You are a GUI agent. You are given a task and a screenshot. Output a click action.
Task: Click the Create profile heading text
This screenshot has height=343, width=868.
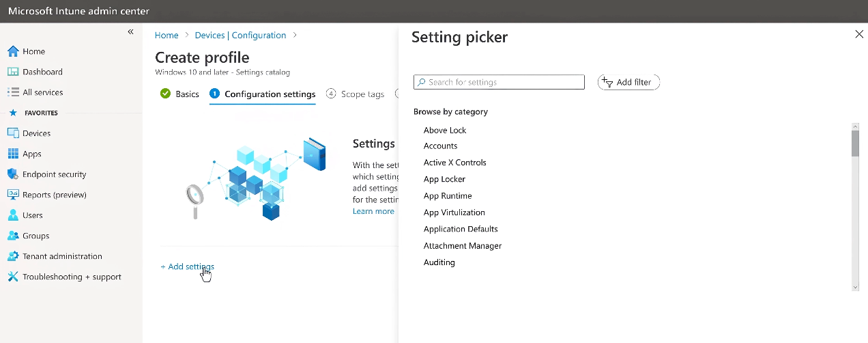202,57
